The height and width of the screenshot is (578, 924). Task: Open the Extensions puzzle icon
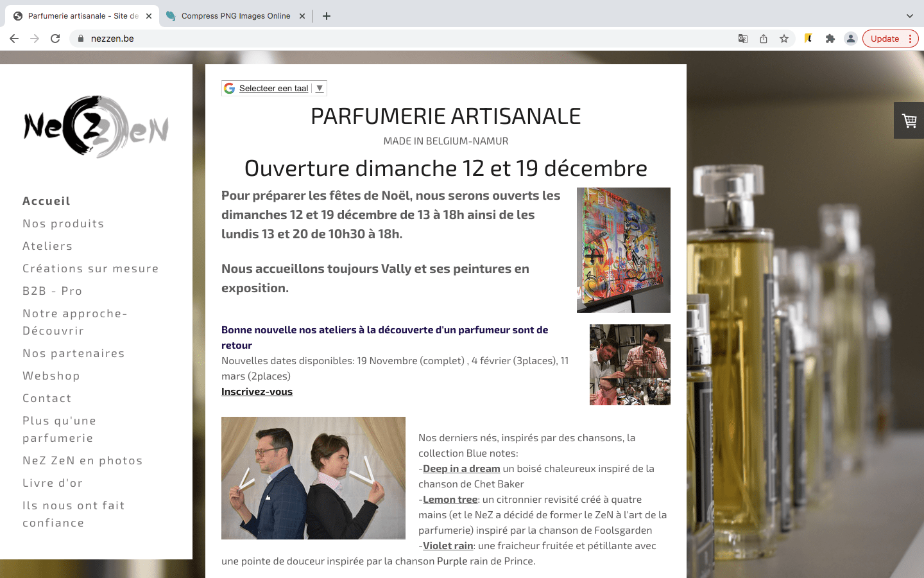point(830,39)
